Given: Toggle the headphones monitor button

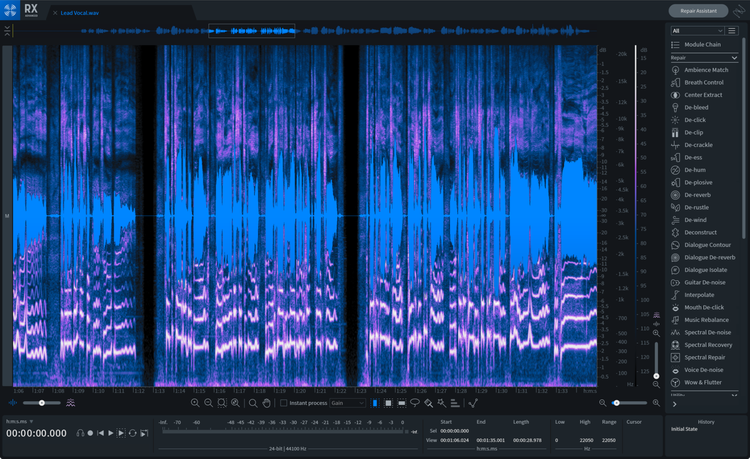Looking at the screenshot, I should coord(79,433).
